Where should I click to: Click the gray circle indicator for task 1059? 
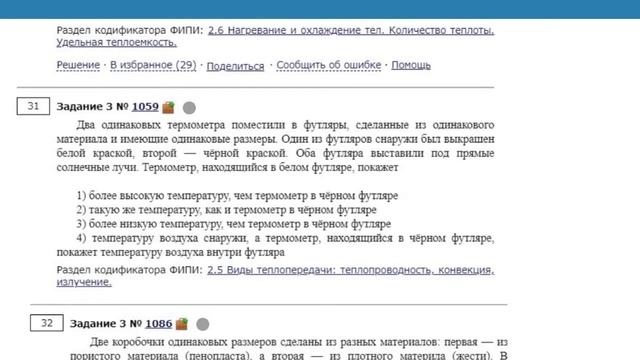pyautogui.click(x=189, y=108)
